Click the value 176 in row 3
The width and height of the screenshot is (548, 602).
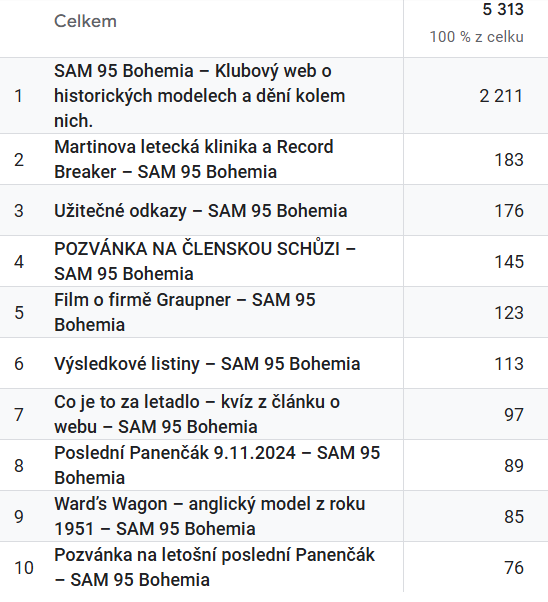pos(509,211)
